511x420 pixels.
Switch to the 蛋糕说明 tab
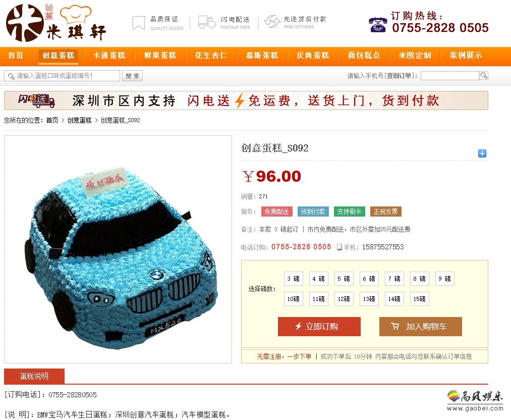pos(34,376)
